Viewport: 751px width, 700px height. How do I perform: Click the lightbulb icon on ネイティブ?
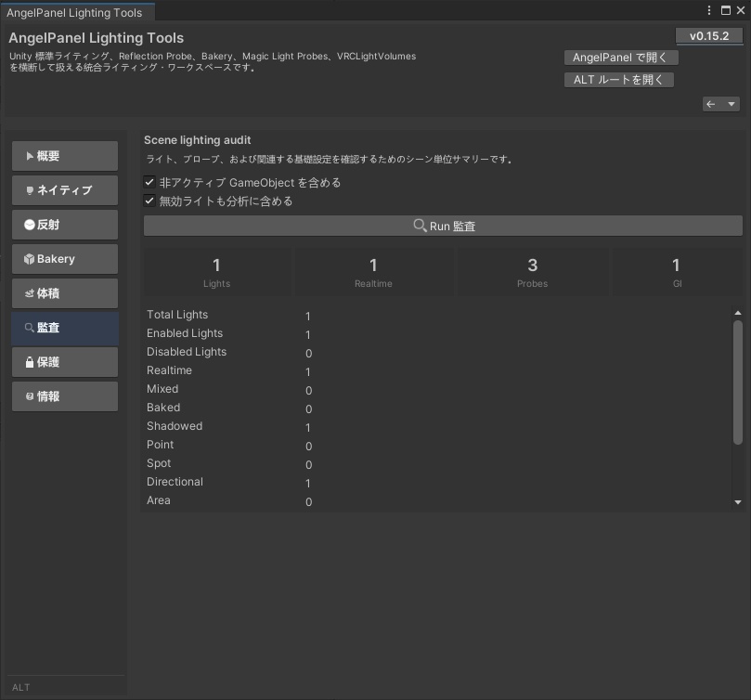tap(30, 189)
